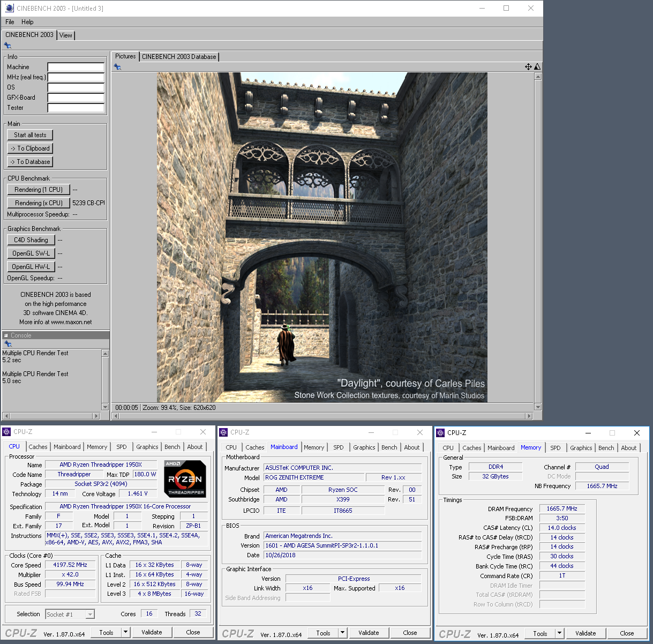Click Core Speed value 4197.52 MHz
This screenshot has height=644, width=653.
70,565
